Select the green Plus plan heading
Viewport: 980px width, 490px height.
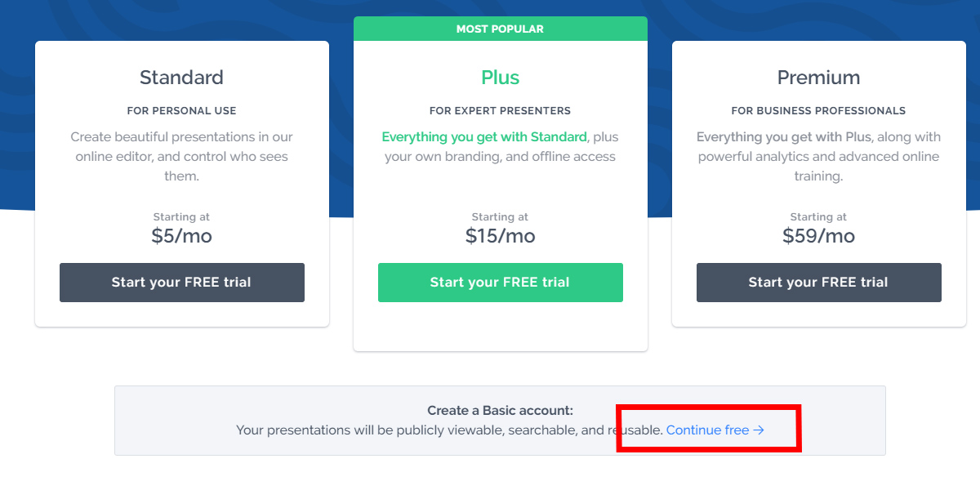click(500, 78)
